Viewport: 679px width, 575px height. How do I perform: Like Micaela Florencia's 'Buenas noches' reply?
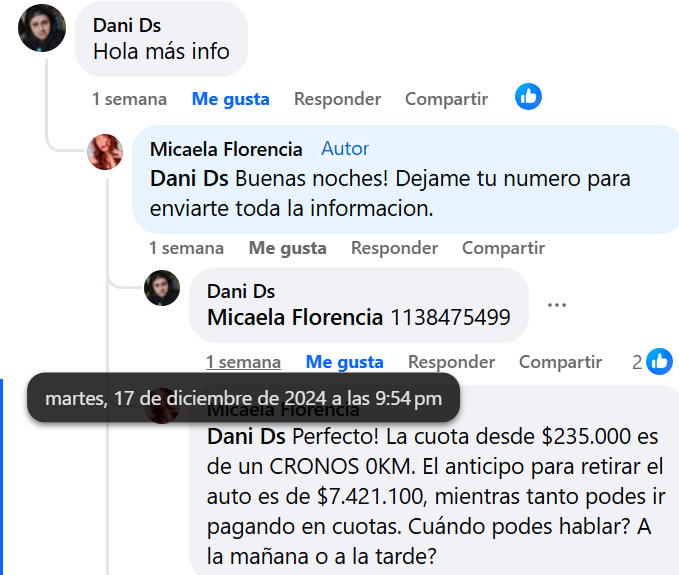coord(288,248)
